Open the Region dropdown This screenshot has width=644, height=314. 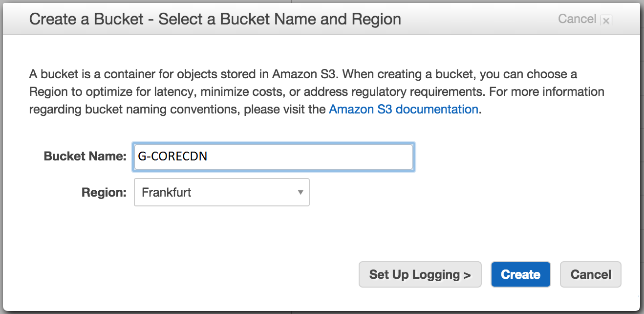[221, 192]
